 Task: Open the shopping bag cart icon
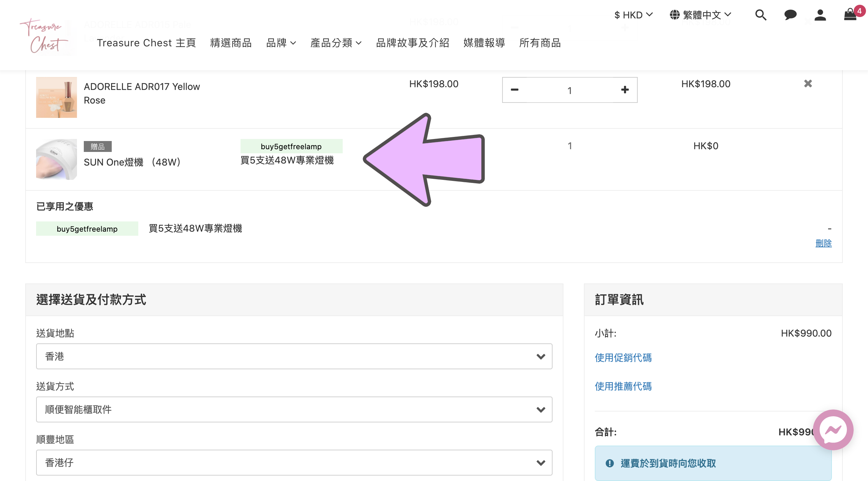(850, 15)
